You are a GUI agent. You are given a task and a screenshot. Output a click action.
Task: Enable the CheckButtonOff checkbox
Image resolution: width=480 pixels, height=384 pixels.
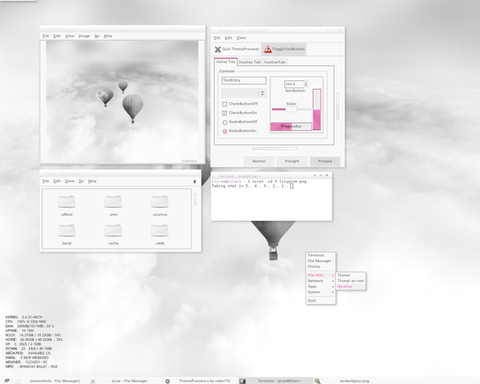point(225,104)
